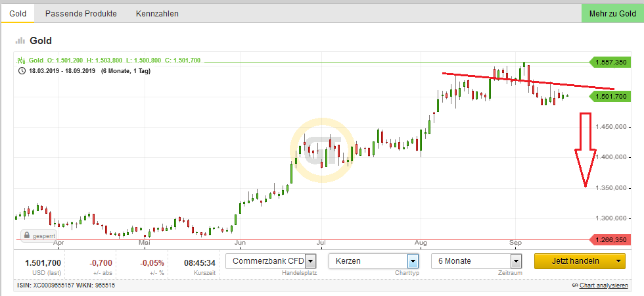The height and width of the screenshot is (296, 644).
Task: Click the 08:45:34 Kurszeit value
Action: click(200, 262)
